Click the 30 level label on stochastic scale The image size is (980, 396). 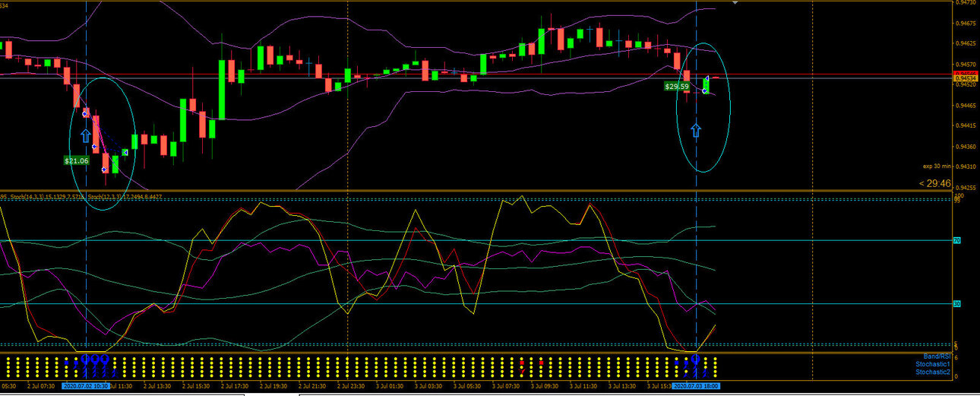(956, 304)
